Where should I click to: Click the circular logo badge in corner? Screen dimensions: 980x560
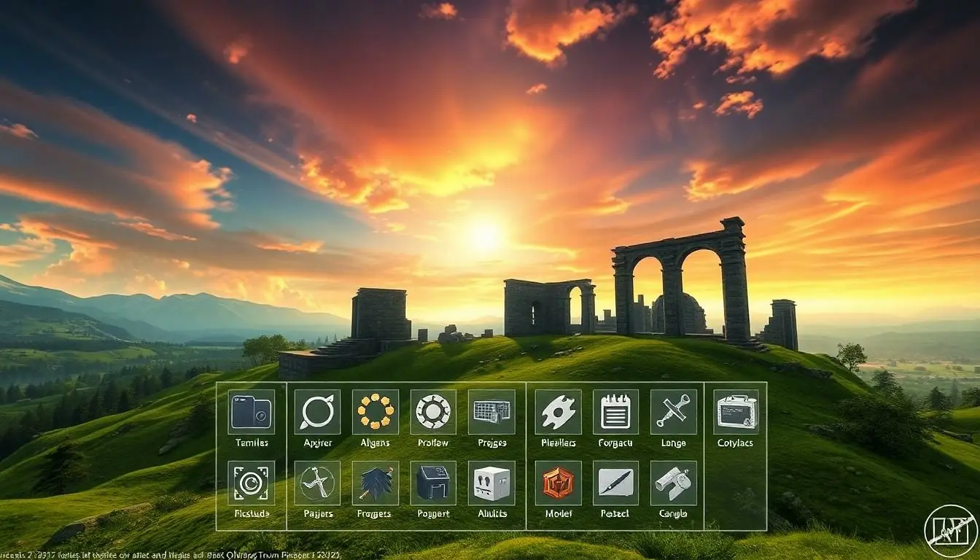coord(950,531)
